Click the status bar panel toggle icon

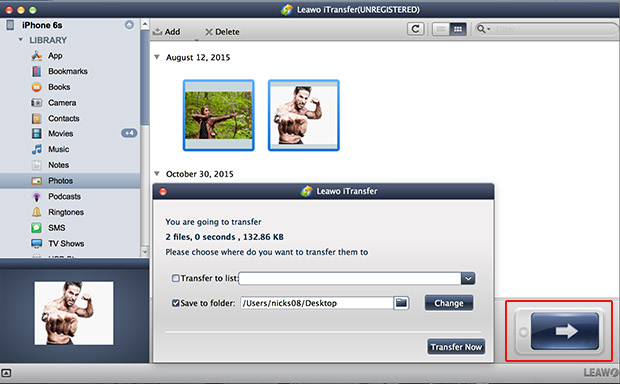tap(6, 373)
